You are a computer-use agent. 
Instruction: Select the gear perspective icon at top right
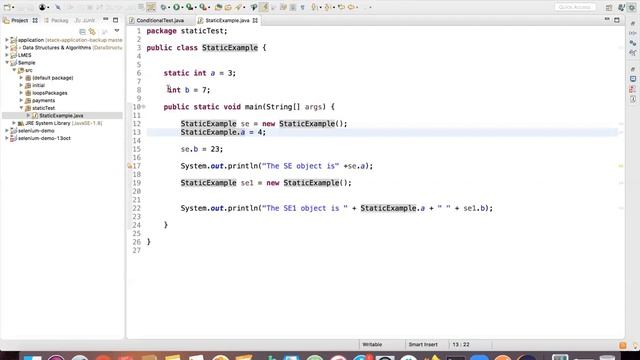[x=632, y=7]
